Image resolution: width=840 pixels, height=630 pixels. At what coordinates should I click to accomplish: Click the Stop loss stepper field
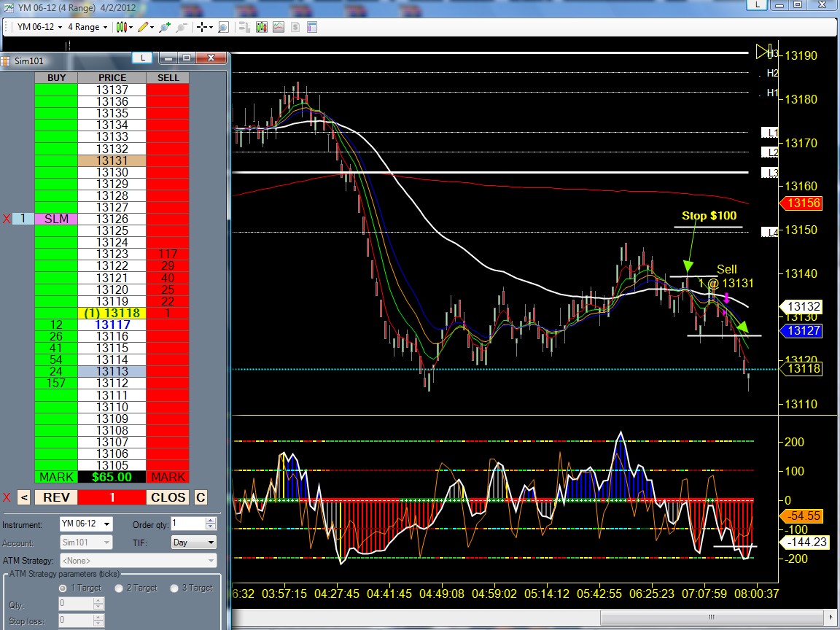tap(81, 621)
